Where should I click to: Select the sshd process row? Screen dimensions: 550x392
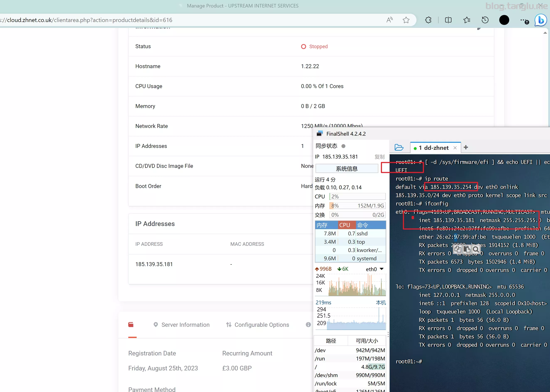pos(351,233)
